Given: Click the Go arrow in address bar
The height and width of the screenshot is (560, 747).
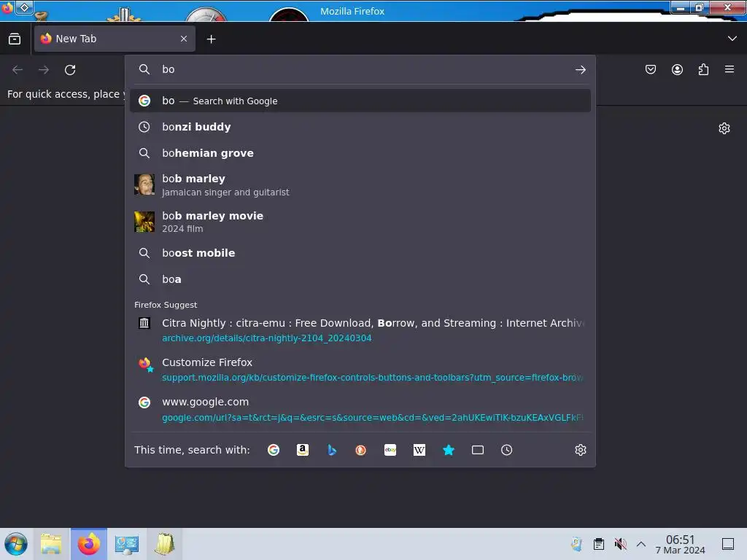Looking at the screenshot, I should click(580, 69).
